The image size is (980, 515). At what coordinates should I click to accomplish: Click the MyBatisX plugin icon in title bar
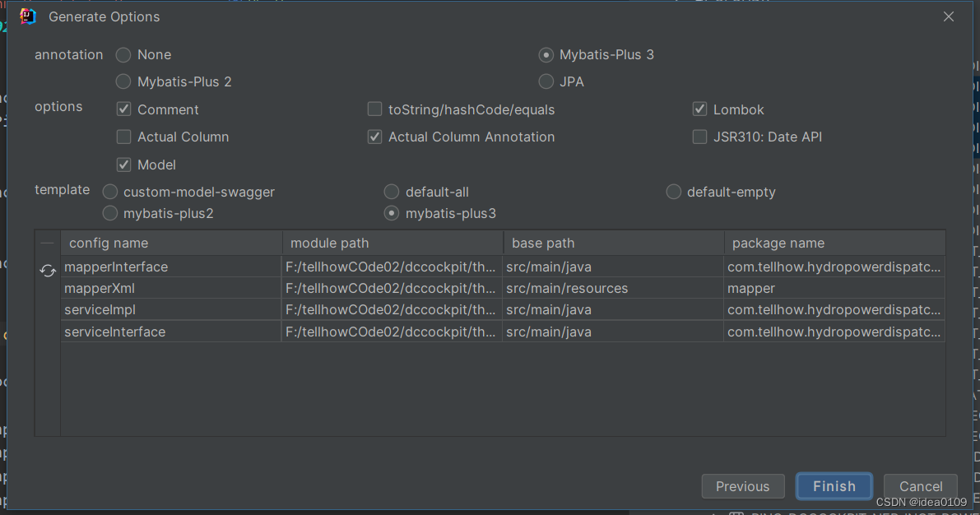(x=27, y=16)
